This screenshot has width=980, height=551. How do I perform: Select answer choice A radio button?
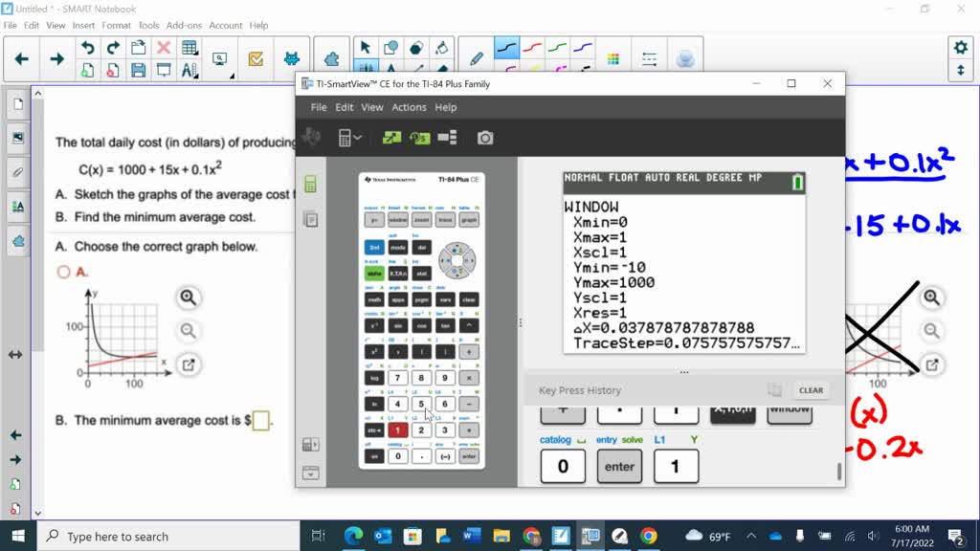click(x=64, y=272)
